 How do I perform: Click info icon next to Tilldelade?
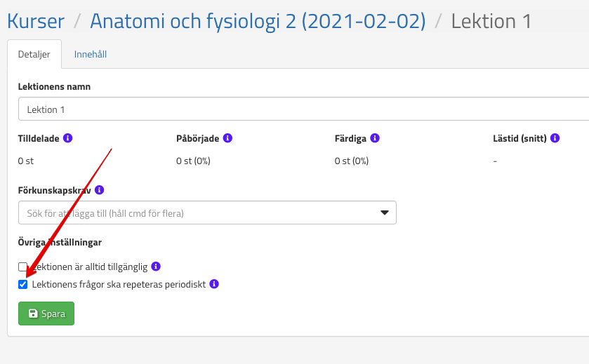pyautogui.click(x=67, y=138)
